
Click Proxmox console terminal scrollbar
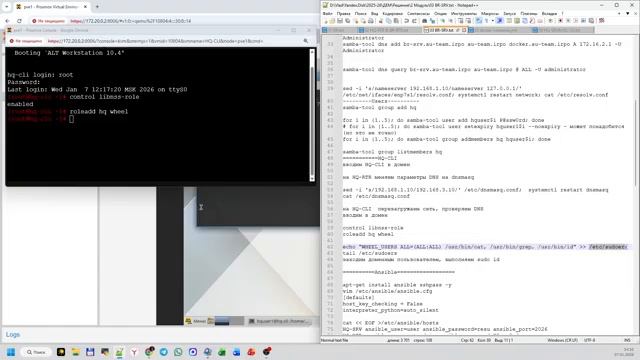pos(312,115)
